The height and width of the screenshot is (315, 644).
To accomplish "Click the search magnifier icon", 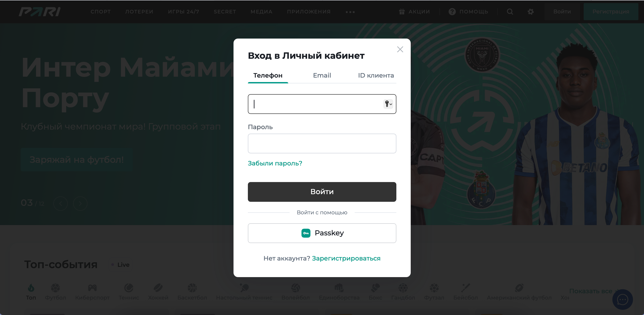I will 510,12.
